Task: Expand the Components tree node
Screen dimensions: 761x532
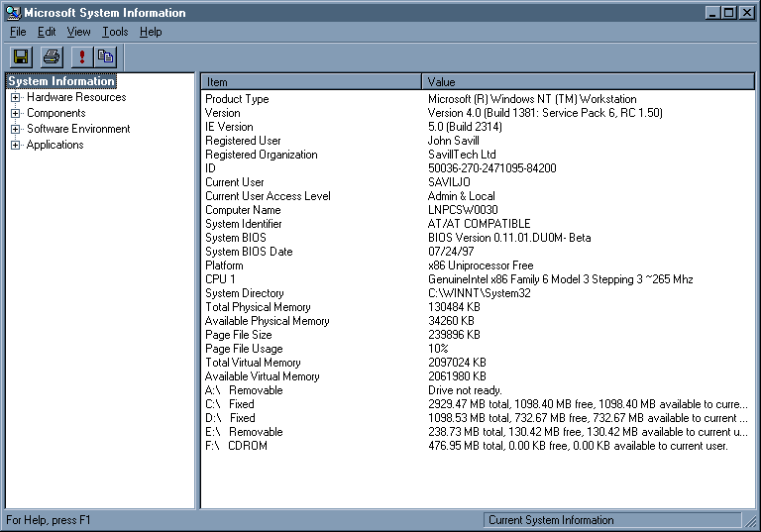Action: click(16, 114)
